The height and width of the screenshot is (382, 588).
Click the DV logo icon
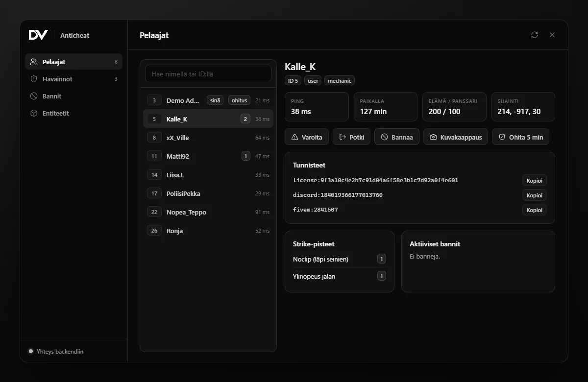(38, 35)
